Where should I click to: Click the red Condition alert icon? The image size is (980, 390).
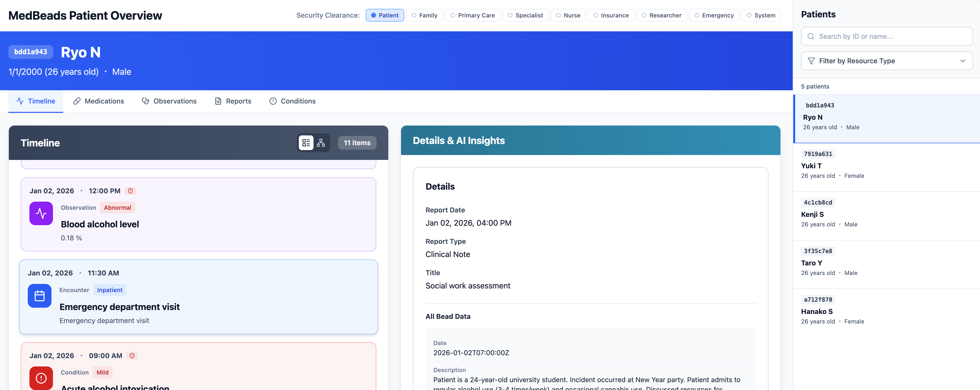click(41, 378)
